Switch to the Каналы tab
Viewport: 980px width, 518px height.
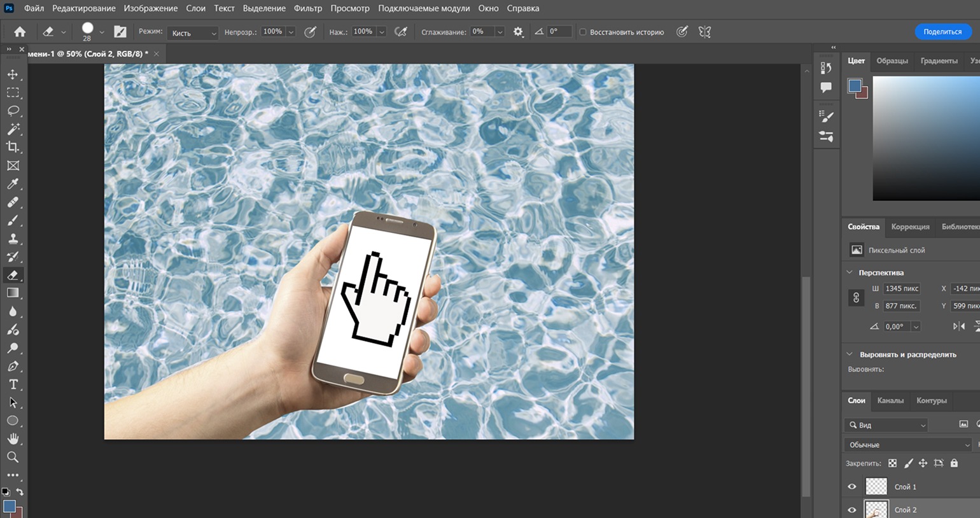coord(890,400)
